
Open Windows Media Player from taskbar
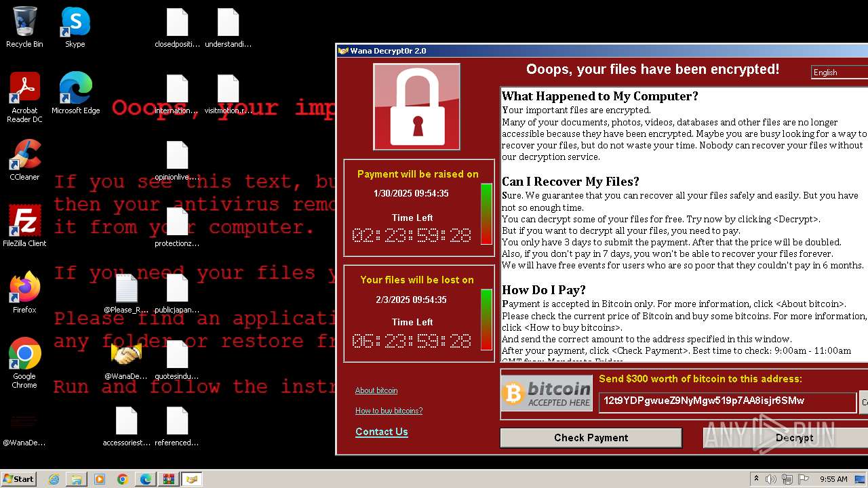point(100,479)
